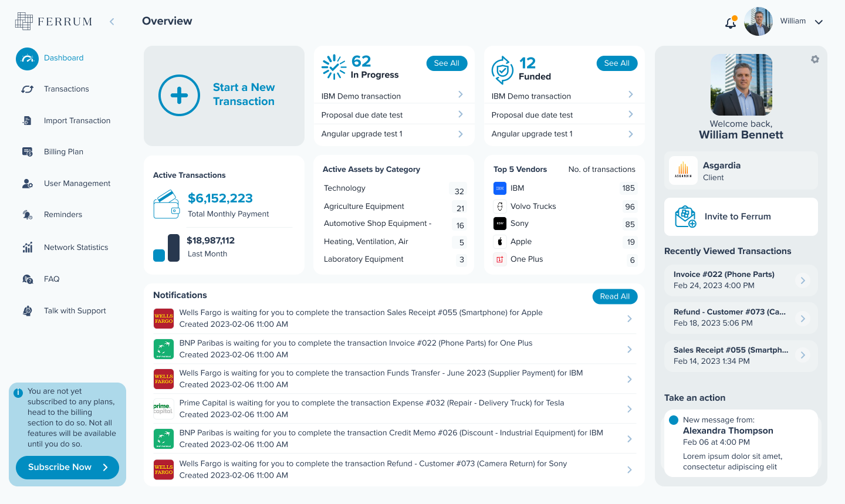Open In Progress Proposal due date test chevron
Image resolution: width=845 pixels, height=504 pixels.
461,114
